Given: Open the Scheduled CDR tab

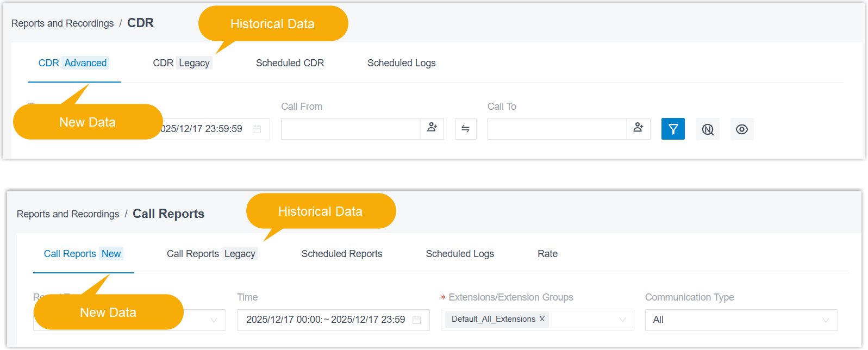Looking at the screenshot, I should click(290, 63).
